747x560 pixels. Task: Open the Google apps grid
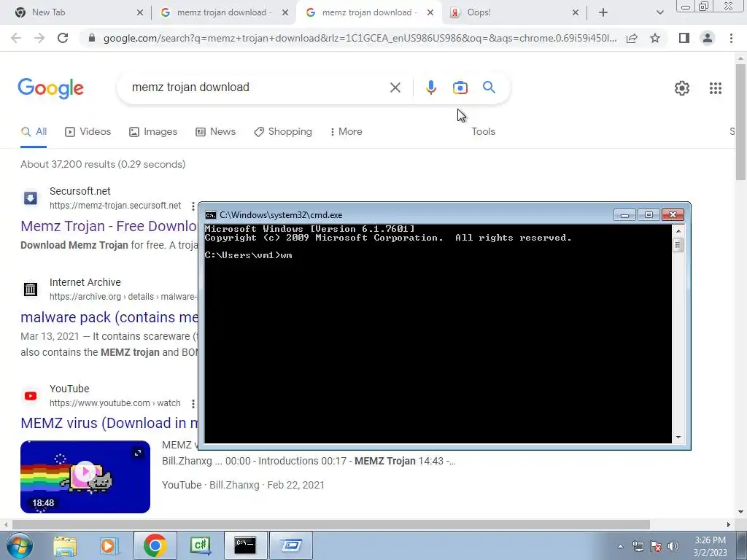coord(715,88)
